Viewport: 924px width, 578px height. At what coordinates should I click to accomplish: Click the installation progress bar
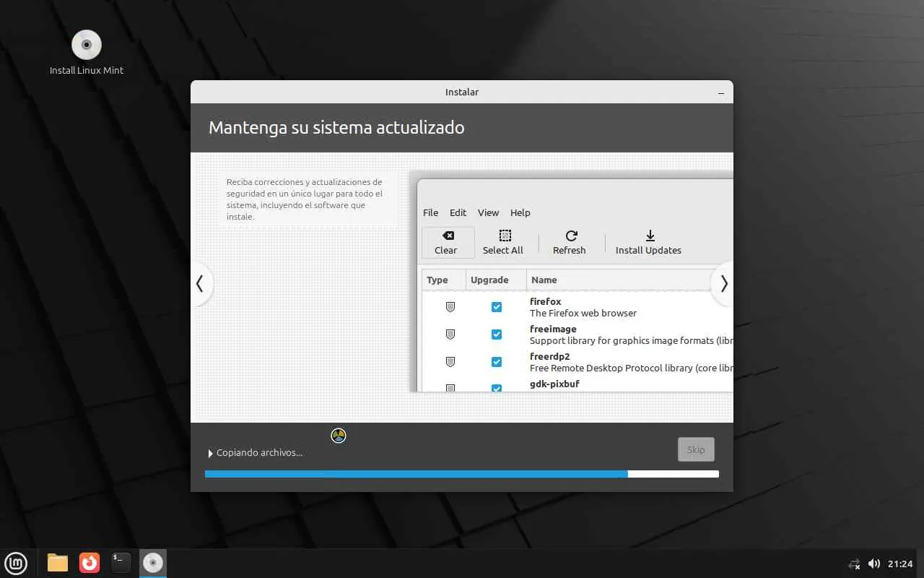[x=462, y=474]
